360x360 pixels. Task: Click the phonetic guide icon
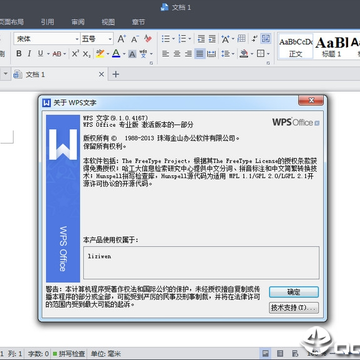tap(143, 53)
